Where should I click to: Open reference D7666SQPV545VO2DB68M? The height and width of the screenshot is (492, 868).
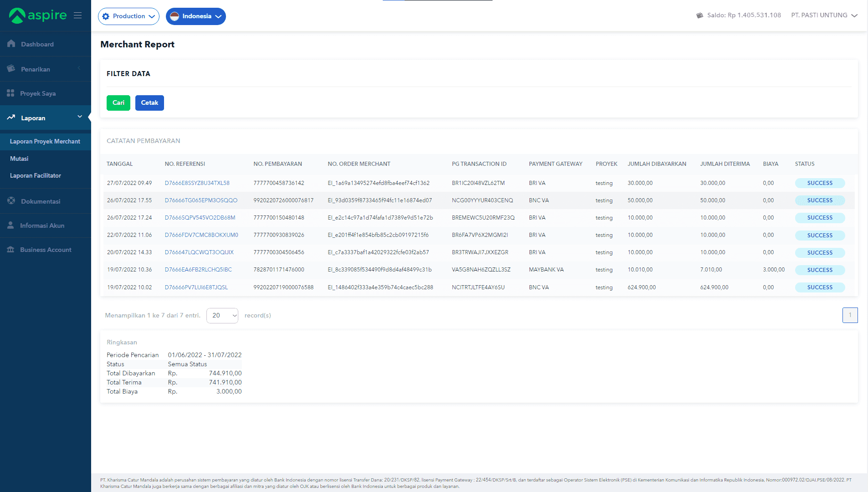[200, 218]
